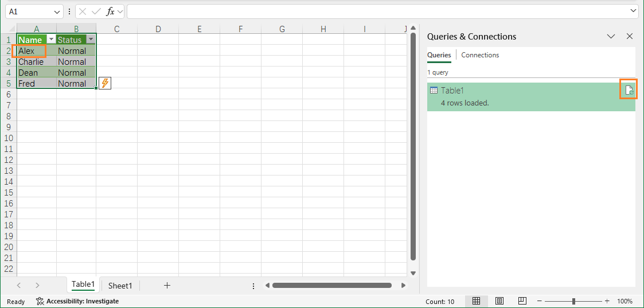The height and width of the screenshot is (308, 644).
Task: Add a new sheet with plus icon
Action: [167, 285]
